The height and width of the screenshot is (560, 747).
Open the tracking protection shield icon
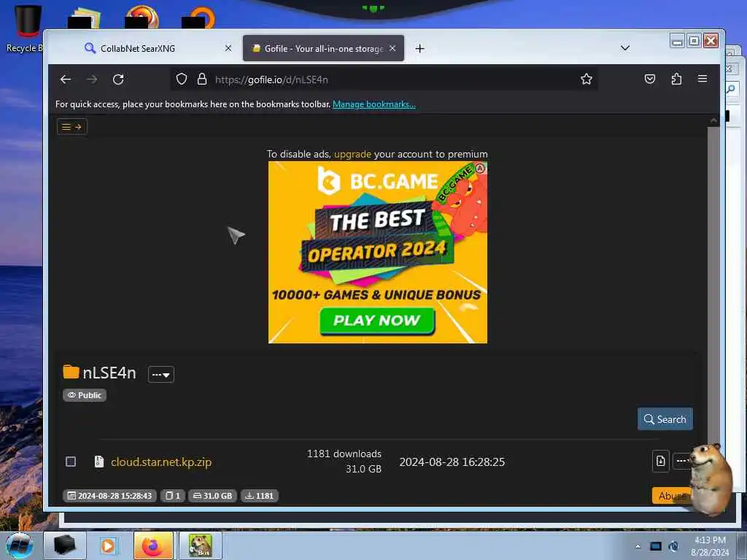coord(182,79)
